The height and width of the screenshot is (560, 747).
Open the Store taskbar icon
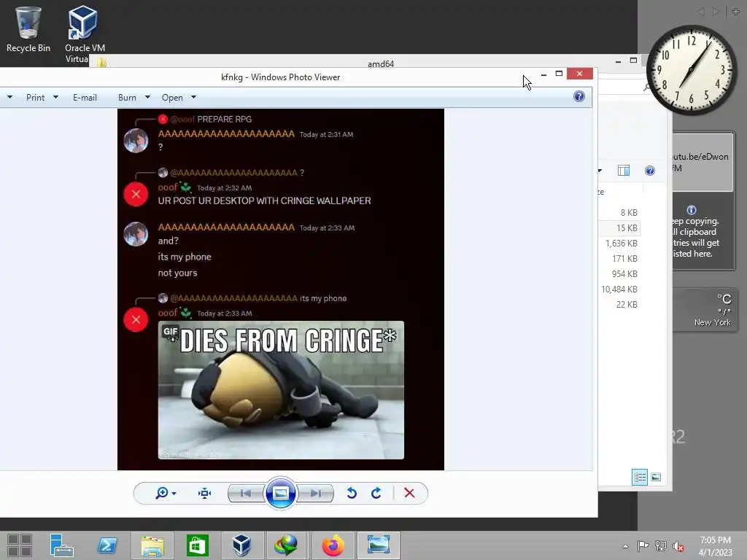(x=197, y=545)
